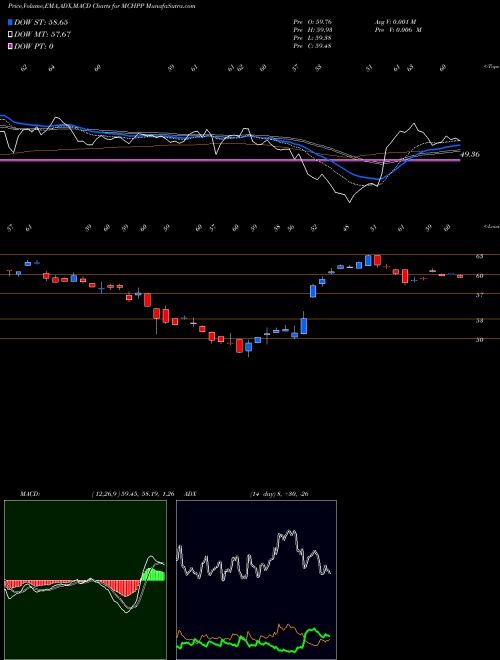Click the 57 price level label
The width and height of the screenshot is (500, 660).
pos(479,295)
